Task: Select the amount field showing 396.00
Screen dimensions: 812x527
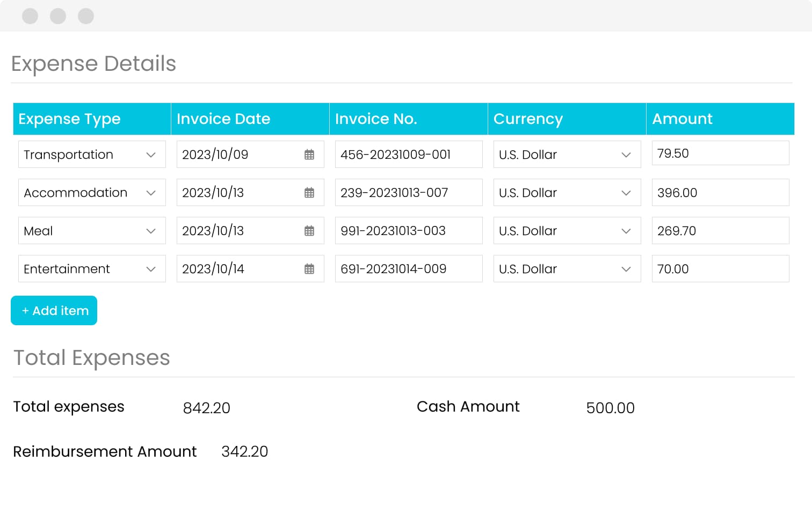Action: (720, 193)
